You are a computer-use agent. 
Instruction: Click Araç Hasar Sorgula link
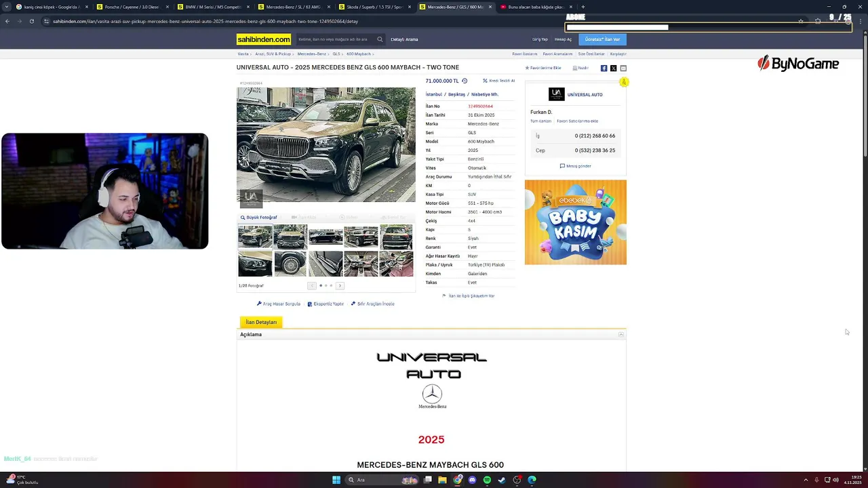(x=279, y=304)
